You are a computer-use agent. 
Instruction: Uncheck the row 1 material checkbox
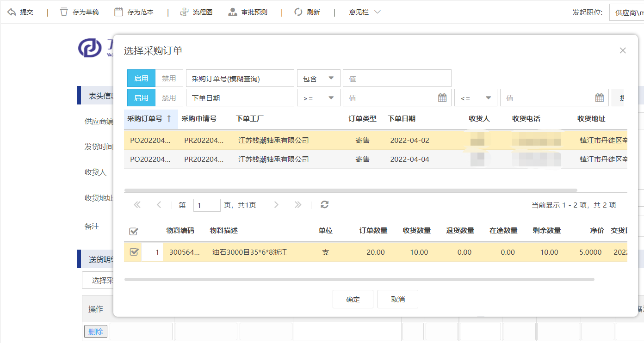coord(134,252)
